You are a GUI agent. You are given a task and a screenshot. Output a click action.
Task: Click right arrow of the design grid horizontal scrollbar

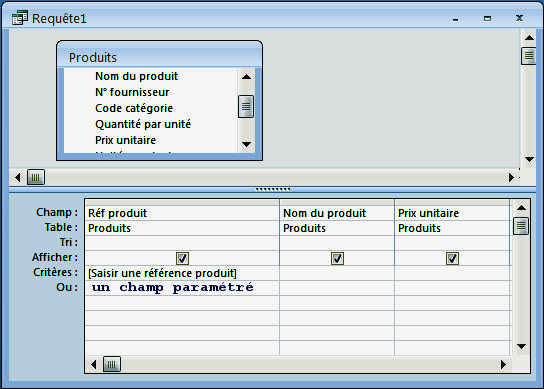(503, 364)
